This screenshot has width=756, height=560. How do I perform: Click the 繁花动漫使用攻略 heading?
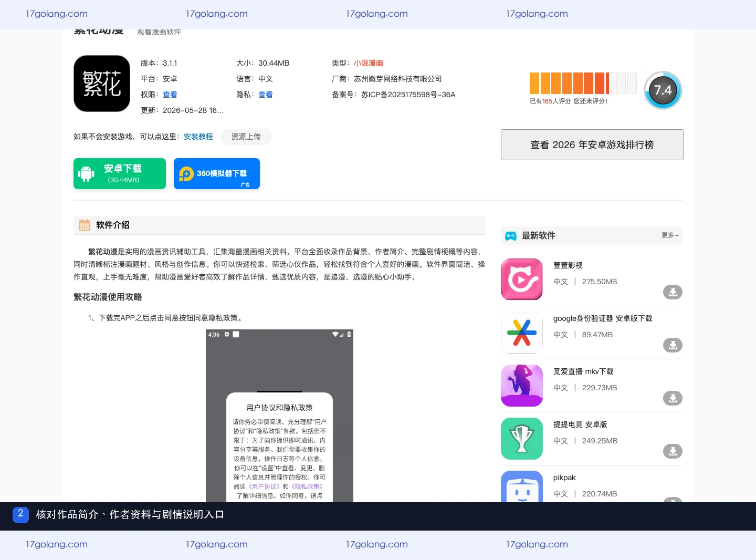click(108, 297)
